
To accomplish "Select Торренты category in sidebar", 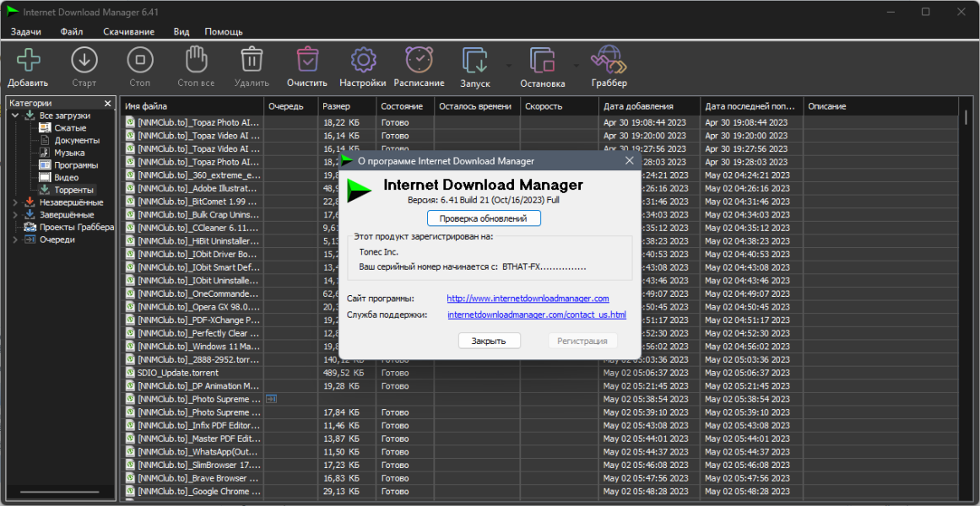I will pyautogui.click(x=73, y=189).
